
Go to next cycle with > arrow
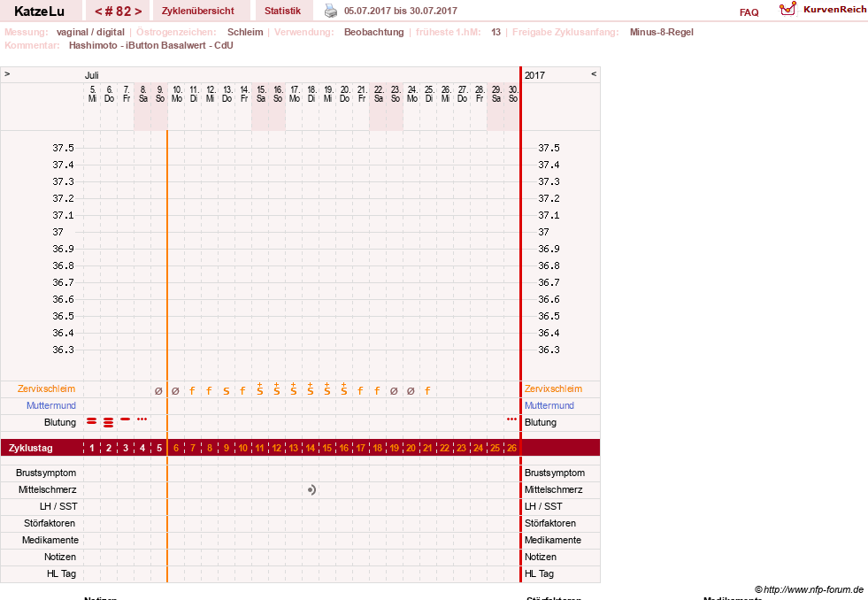[x=138, y=12]
